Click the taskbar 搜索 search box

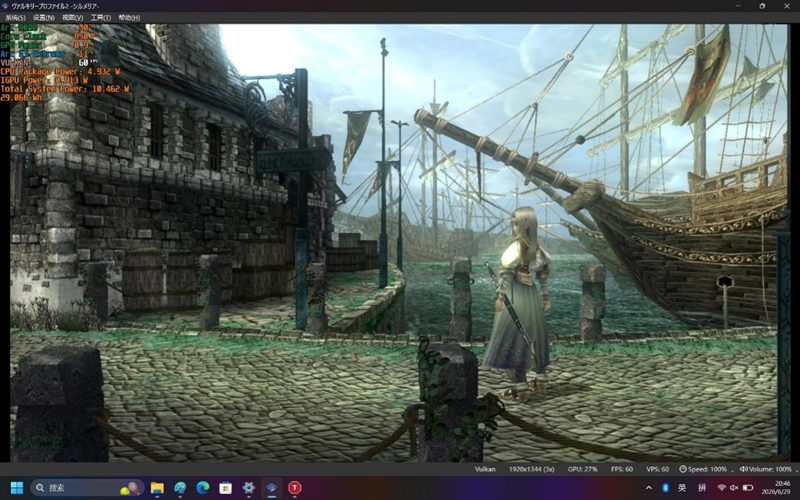[x=87, y=488]
